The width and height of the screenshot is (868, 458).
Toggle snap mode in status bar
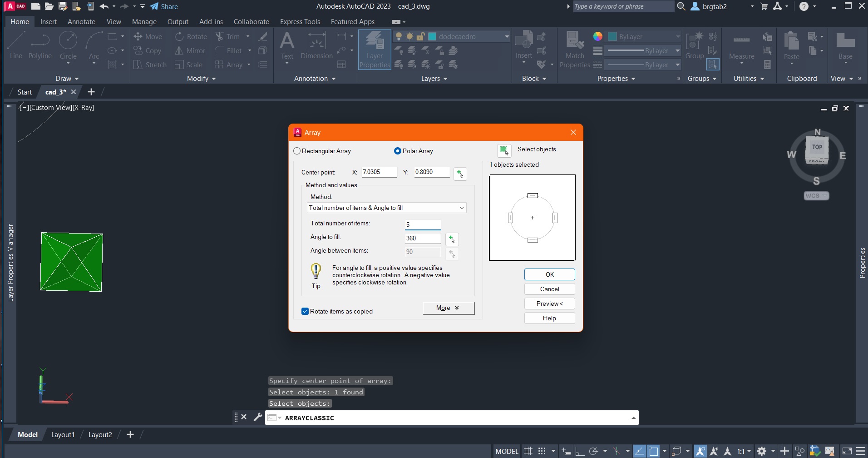(x=542, y=451)
